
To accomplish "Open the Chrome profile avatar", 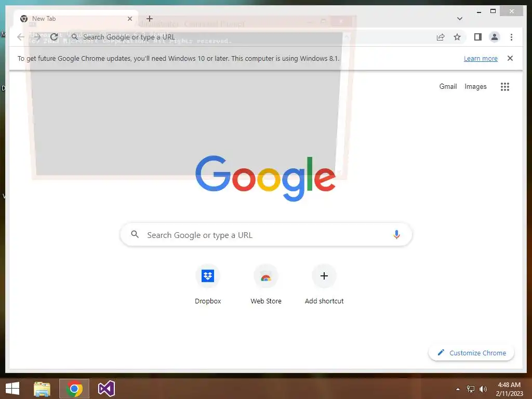I will [x=495, y=37].
